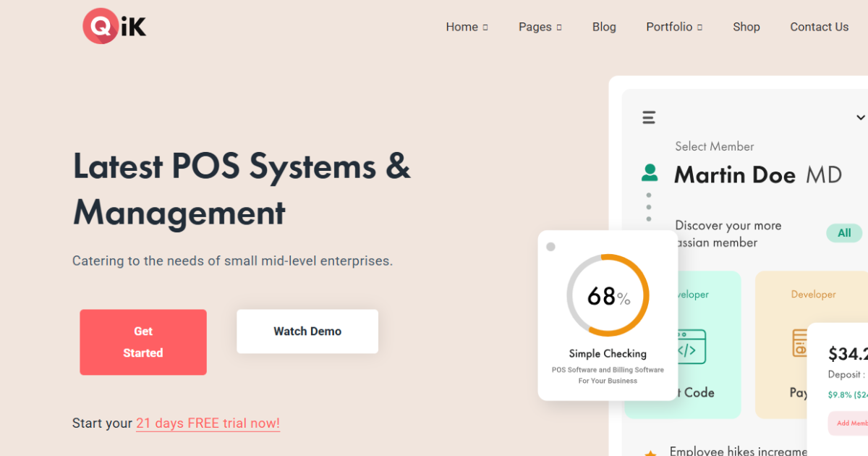This screenshot has width=868, height=456.
Task: Select the All filter pill
Action: [x=844, y=233]
